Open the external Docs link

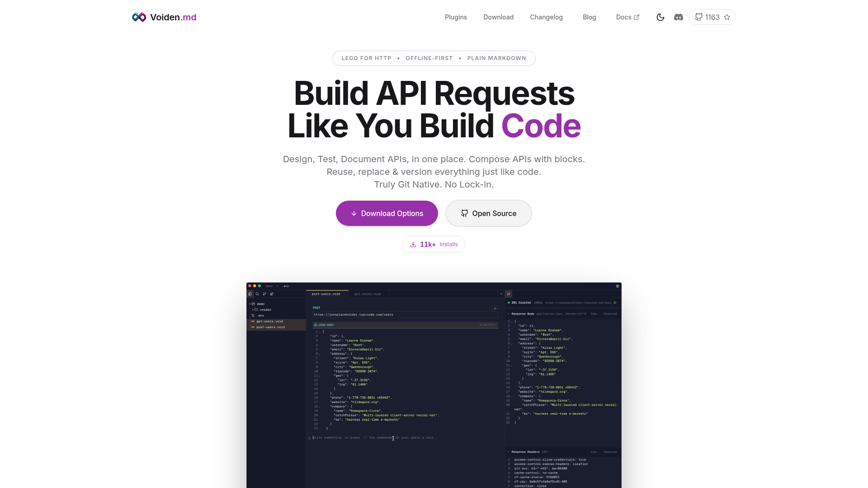(627, 17)
